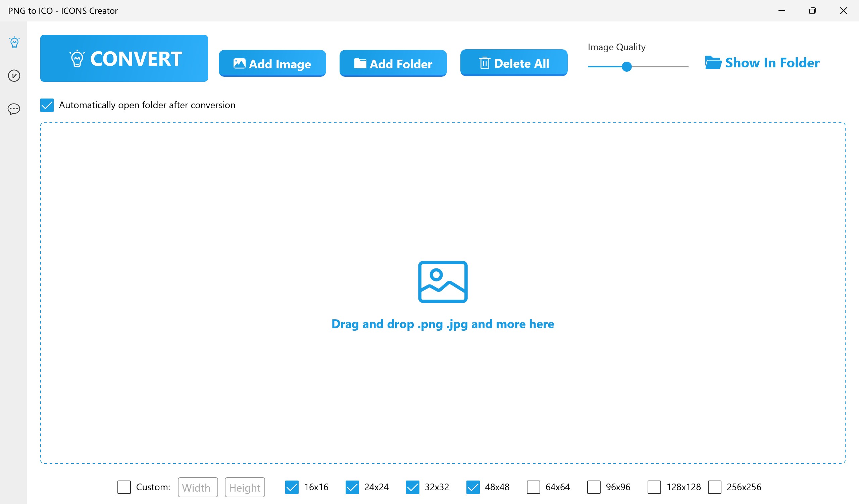Open the chat bubble feedback icon
This screenshot has height=504, width=859.
tap(14, 109)
